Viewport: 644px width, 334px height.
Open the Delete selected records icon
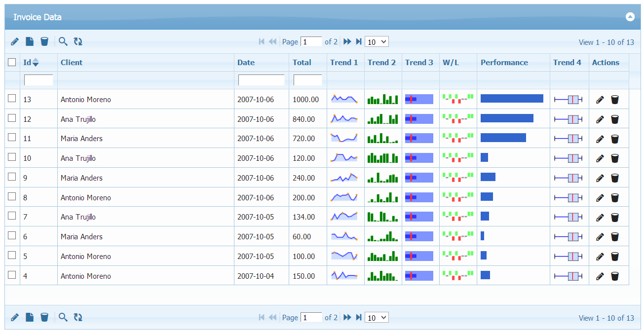(44, 41)
